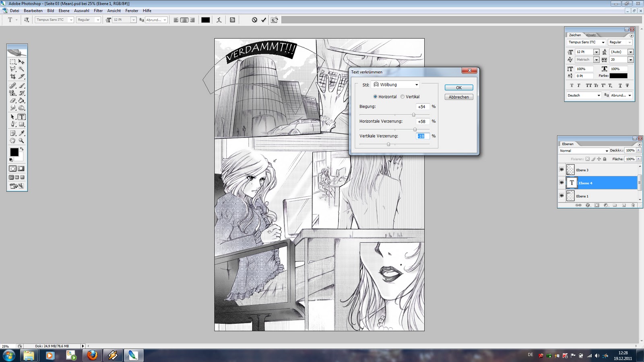Swap foreground and background colors
This screenshot has width=644, height=362.
tap(22, 149)
